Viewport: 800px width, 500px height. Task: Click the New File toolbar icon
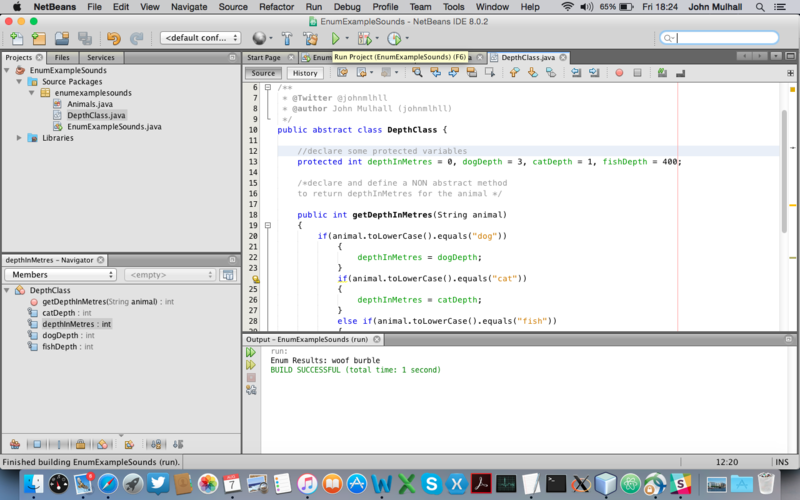[x=16, y=38]
